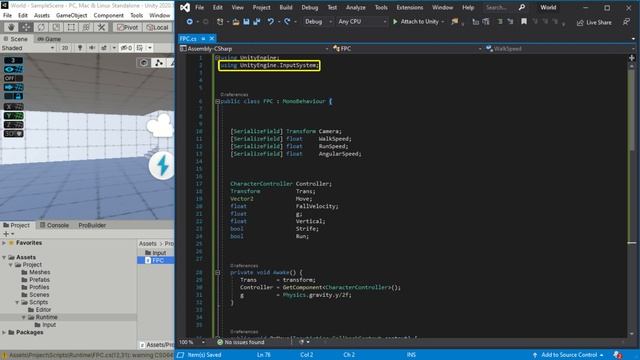This screenshot has height=360, width=640.
Task: Select the Meshes folder
Action: click(x=36, y=272)
